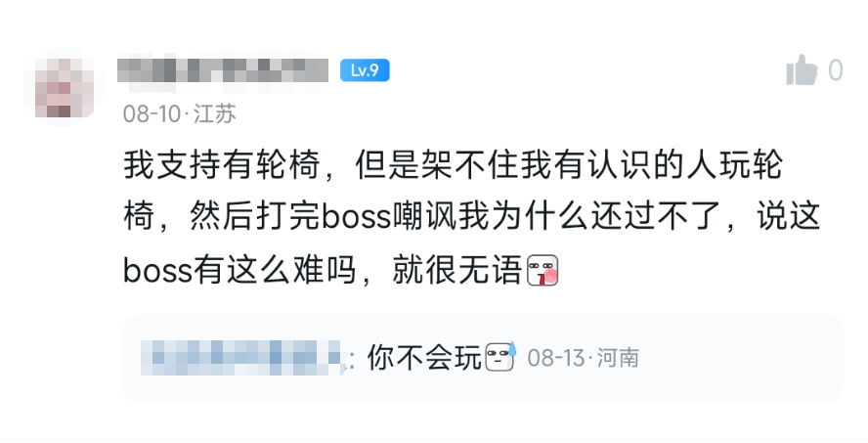Click the 河南 reply location label

coord(618,358)
